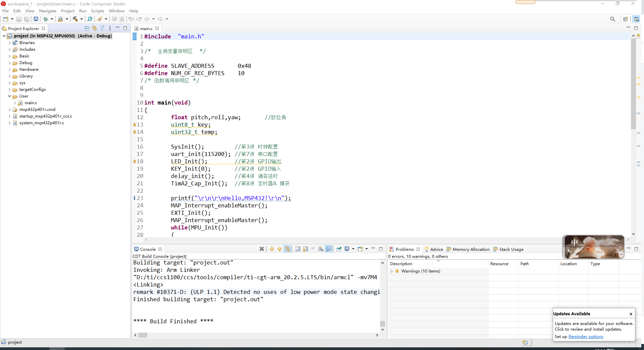This screenshot has width=644, height=350.
Task: Click the Build hammer icon
Action: tap(75, 19)
